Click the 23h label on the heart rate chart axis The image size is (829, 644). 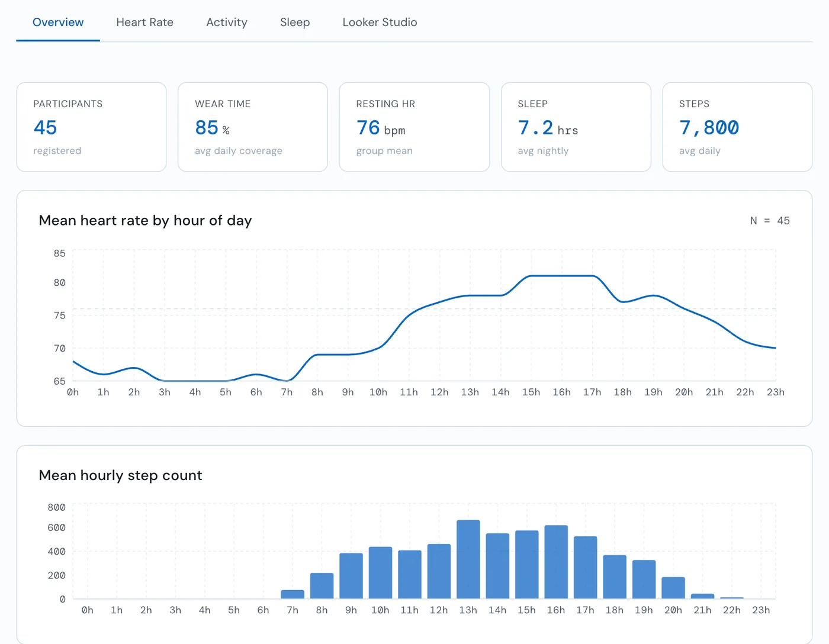(776, 392)
